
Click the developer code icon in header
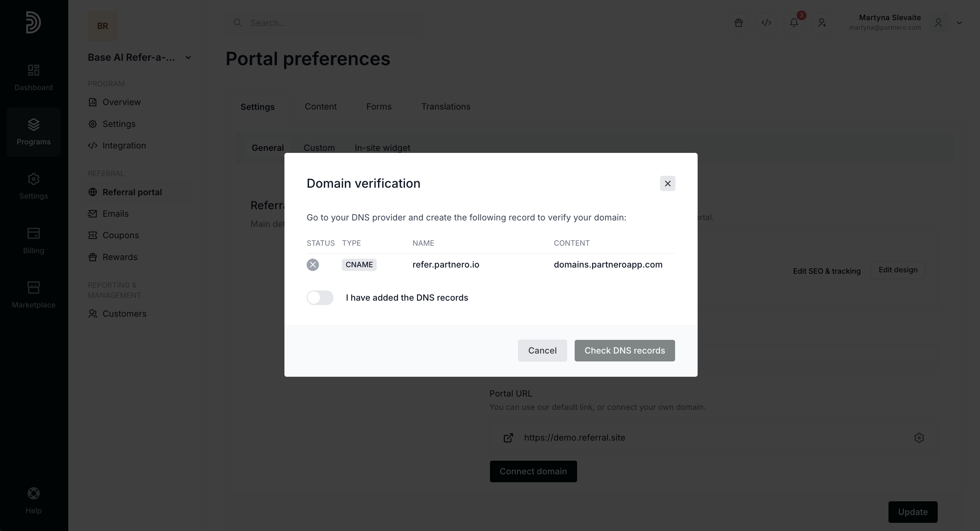click(766, 23)
